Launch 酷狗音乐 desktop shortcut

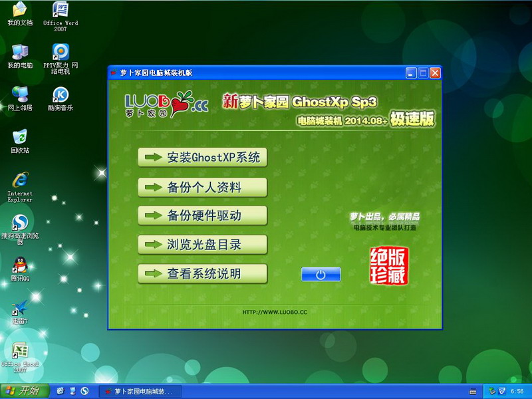pos(61,98)
